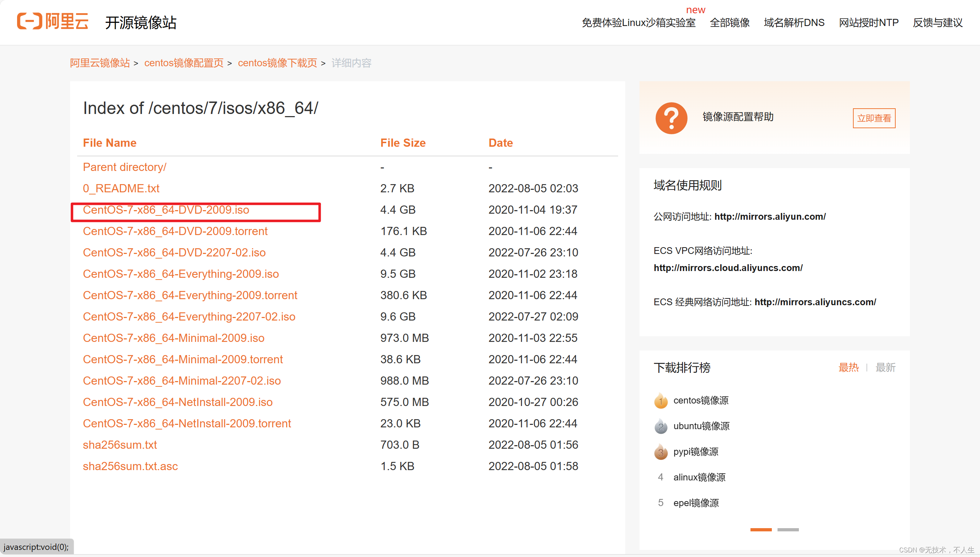This screenshot has width=980, height=557.
Task: Click the File Size column header
Action: point(403,143)
